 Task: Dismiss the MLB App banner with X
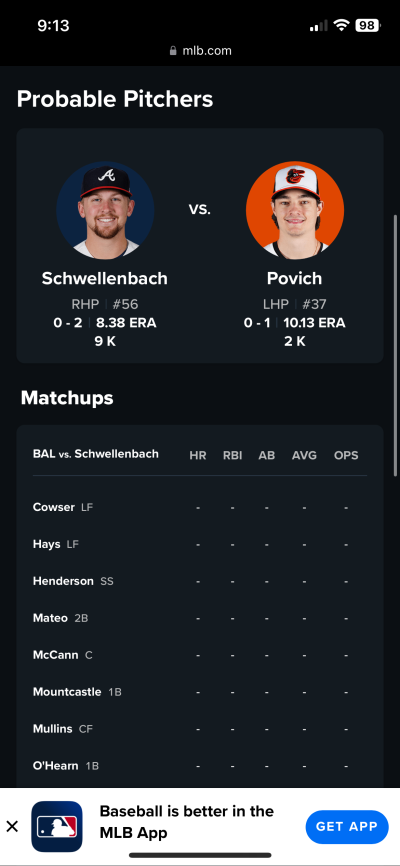point(12,826)
